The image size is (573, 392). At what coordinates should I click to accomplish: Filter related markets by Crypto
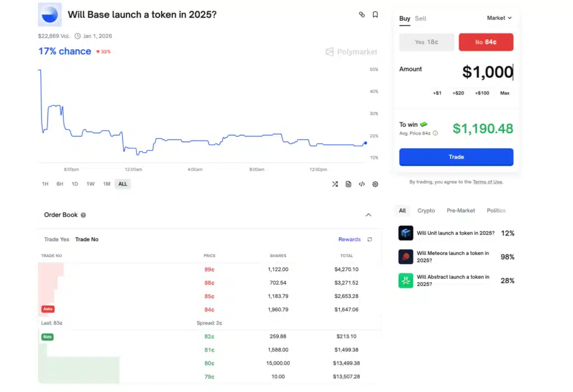tap(426, 211)
